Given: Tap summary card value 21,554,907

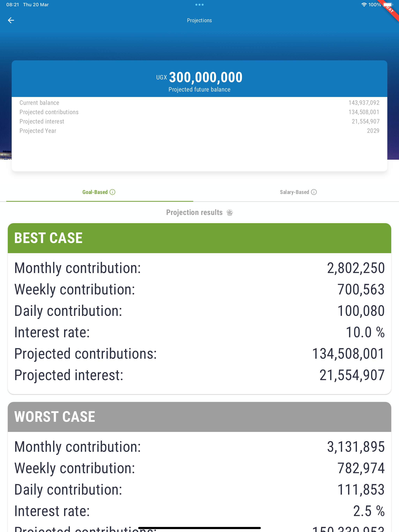Looking at the screenshot, I should coord(365,122).
